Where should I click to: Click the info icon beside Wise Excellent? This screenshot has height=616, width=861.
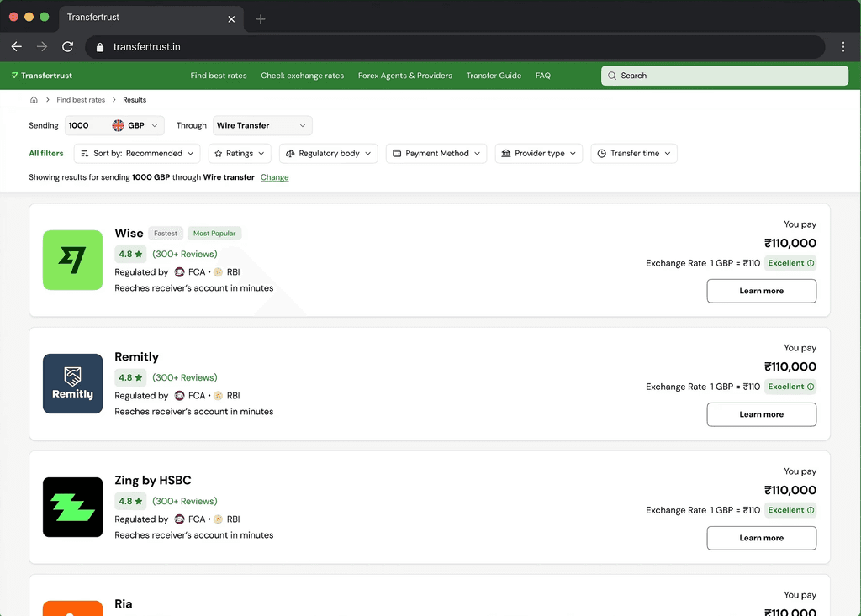[x=811, y=263]
